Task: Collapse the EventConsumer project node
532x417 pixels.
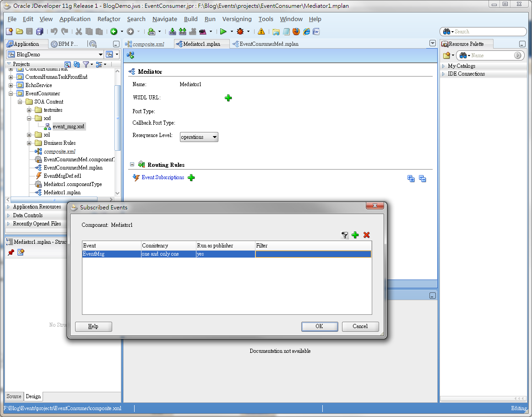Action: [x=11, y=93]
